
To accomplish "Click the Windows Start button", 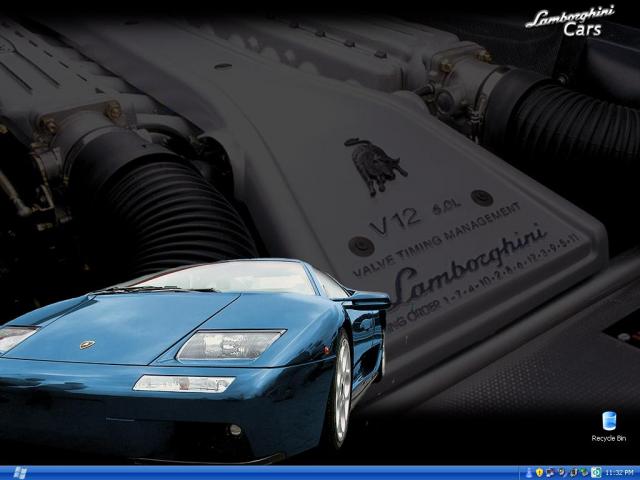I will (20, 473).
